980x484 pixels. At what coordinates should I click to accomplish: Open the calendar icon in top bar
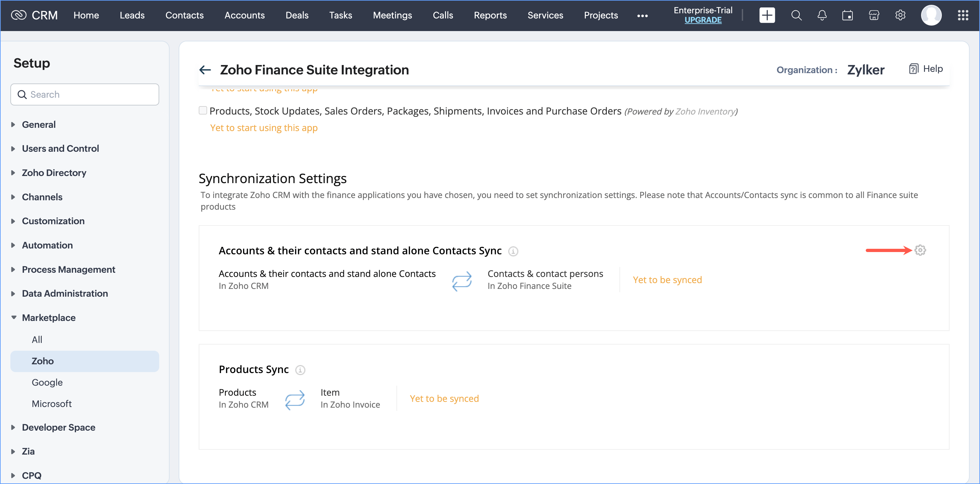pyautogui.click(x=847, y=15)
